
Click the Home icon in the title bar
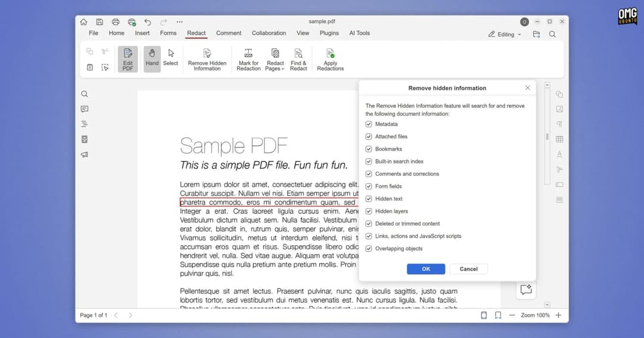(x=83, y=22)
